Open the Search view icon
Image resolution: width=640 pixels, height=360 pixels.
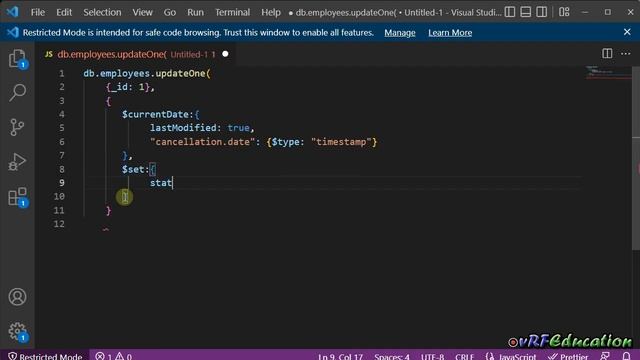(x=17, y=92)
